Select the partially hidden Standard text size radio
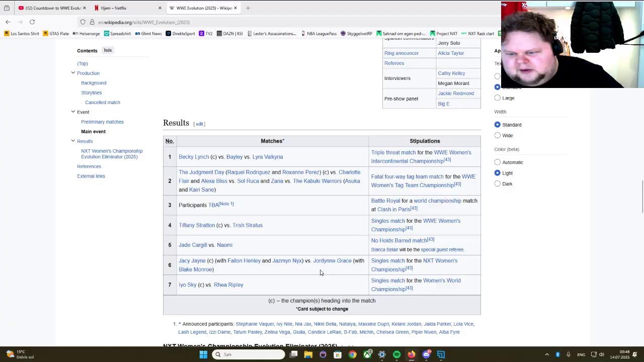 (498, 87)
